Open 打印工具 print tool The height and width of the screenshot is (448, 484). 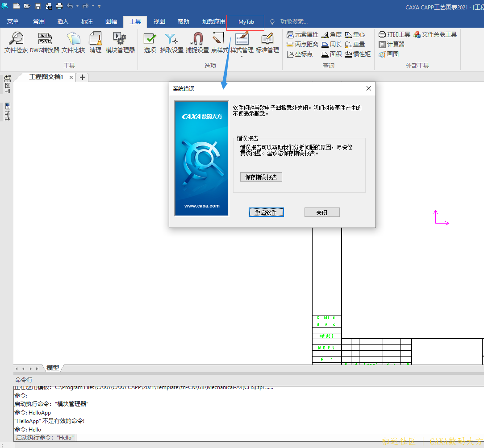pyautogui.click(x=395, y=34)
